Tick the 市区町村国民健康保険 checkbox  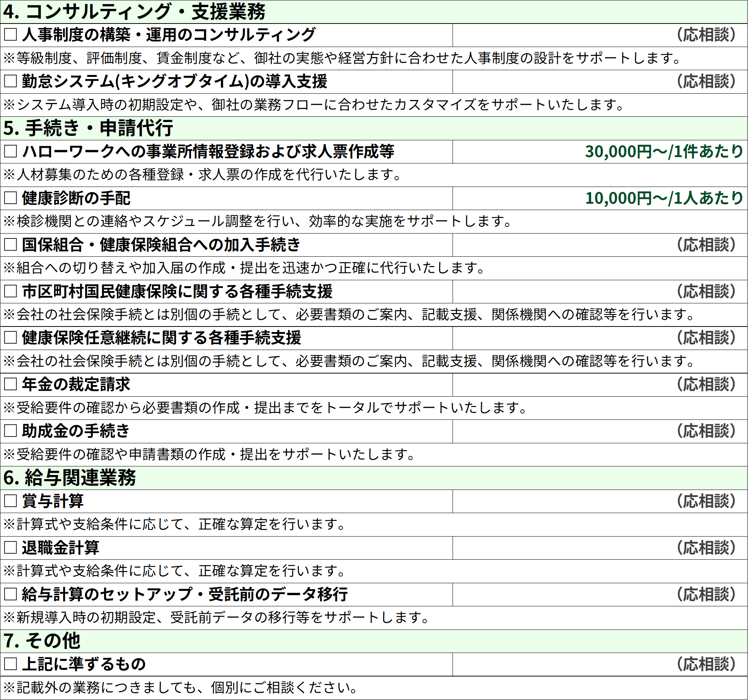pos(10,291)
